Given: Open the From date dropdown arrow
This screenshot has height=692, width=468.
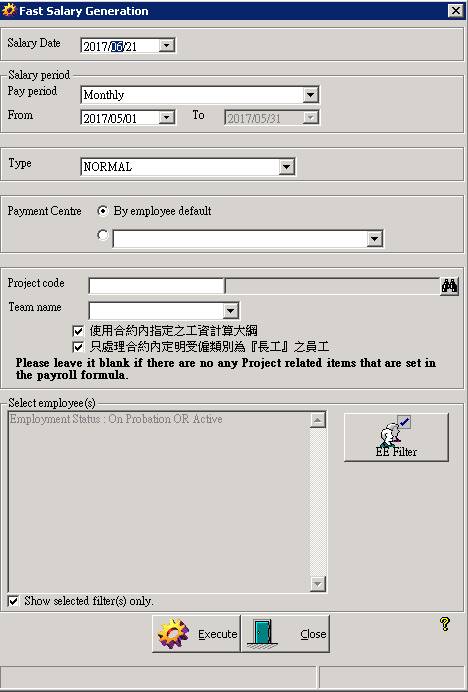Looking at the screenshot, I should (x=166, y=117).
